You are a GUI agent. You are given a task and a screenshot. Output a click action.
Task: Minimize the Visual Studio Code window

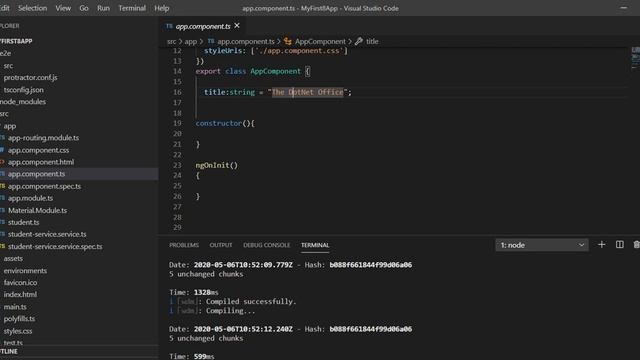tap(624, 8)
